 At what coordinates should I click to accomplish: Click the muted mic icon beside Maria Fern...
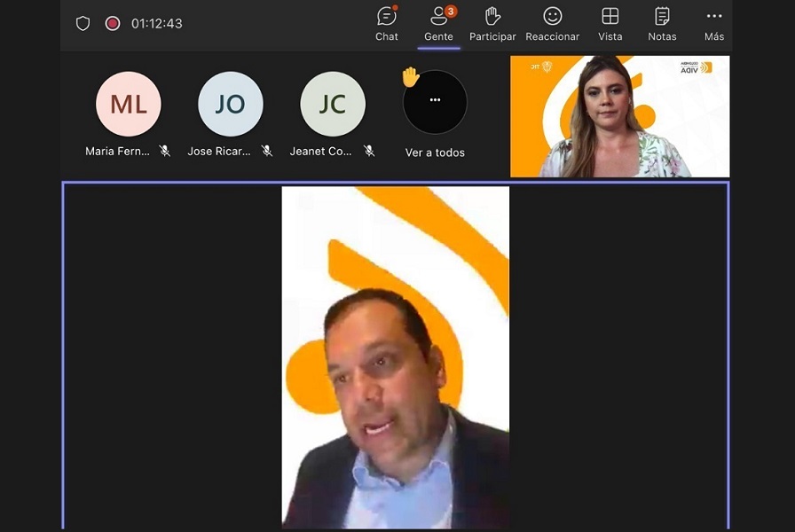point(165,151)
